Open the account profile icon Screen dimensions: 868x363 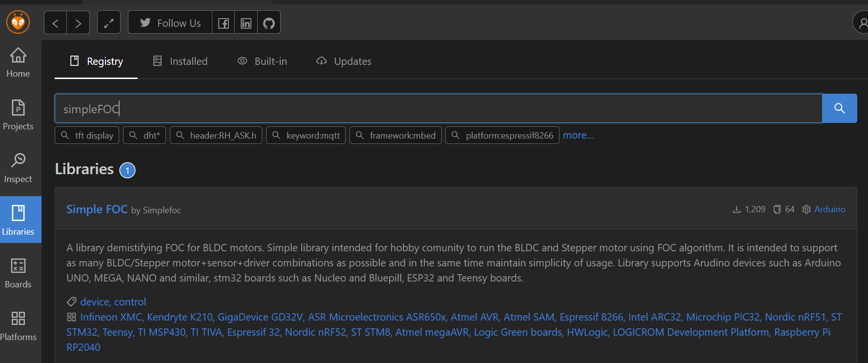[862, 22]
